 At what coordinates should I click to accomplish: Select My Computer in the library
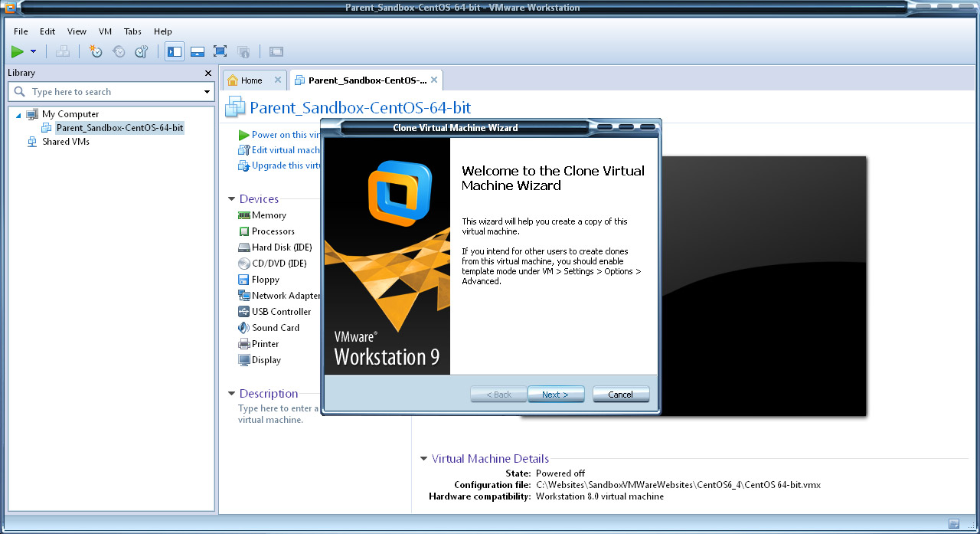70,114
